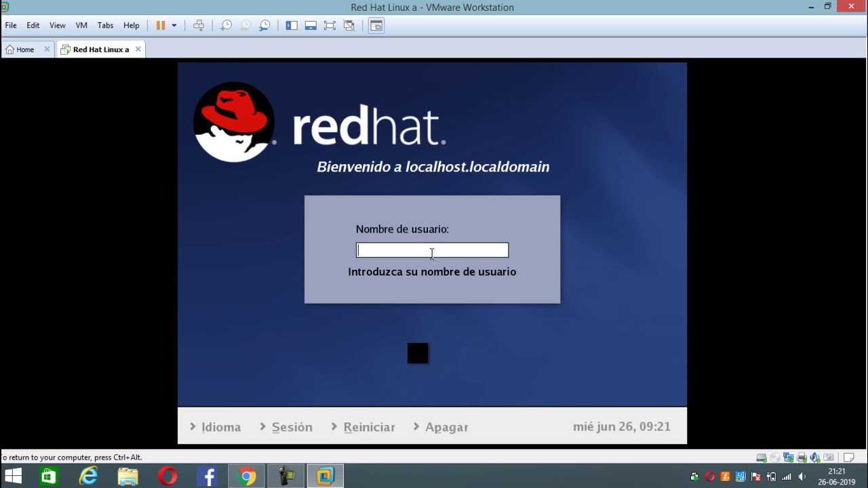The image size is (868, 488).
Task: Open the snapshot manager
Action: point(264,25)
